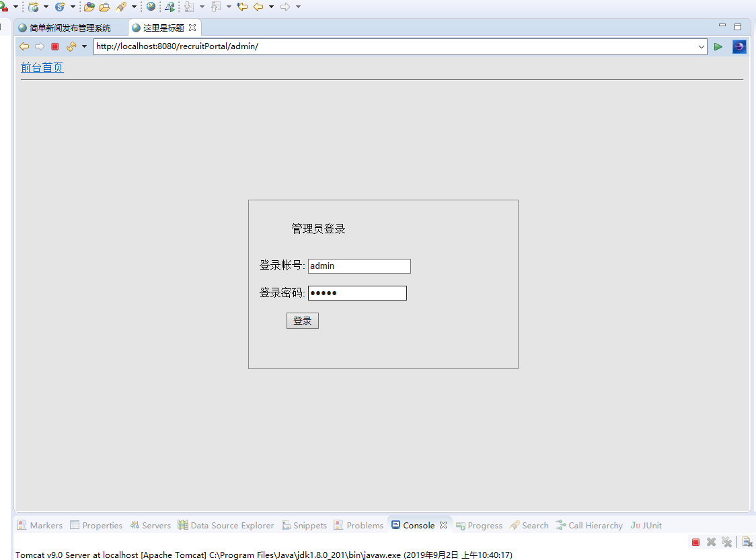Stop loading the page in the browser bar
Image resolution: width=756 pixels, height=560 pixels.
pos(55,46)
